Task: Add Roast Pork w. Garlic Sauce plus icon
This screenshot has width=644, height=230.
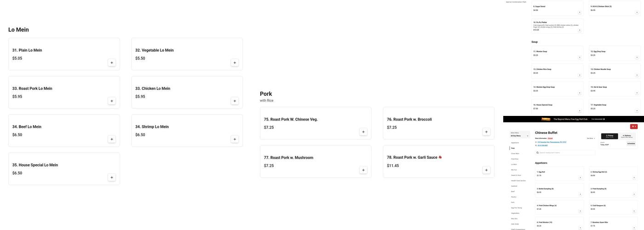Action: pyautogui.click(x=486, y=170)
